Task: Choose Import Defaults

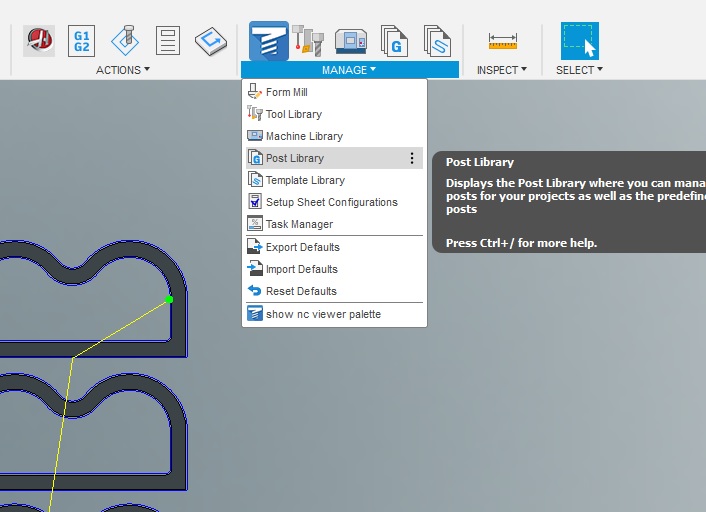Action: click(334, 269)
